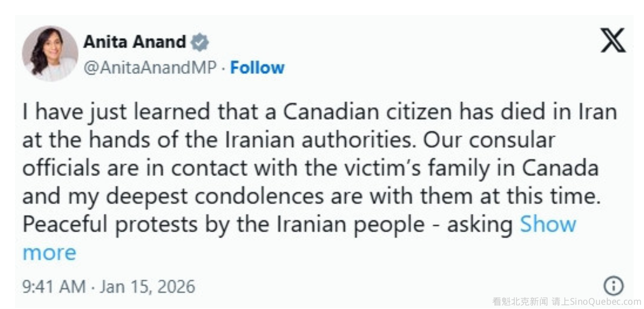Click the Chinese watermark text "看魁北克新闻"

coord(520,302)
